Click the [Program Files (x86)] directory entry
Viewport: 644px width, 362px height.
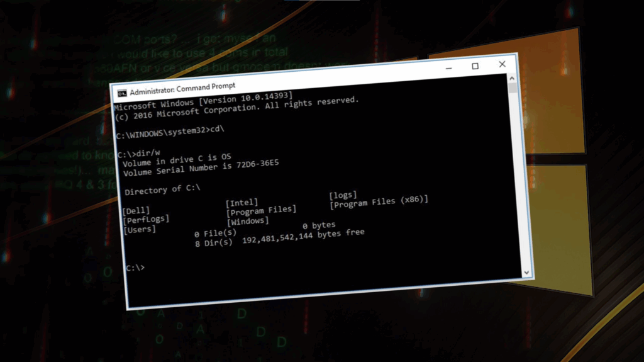tap(379, 201)
